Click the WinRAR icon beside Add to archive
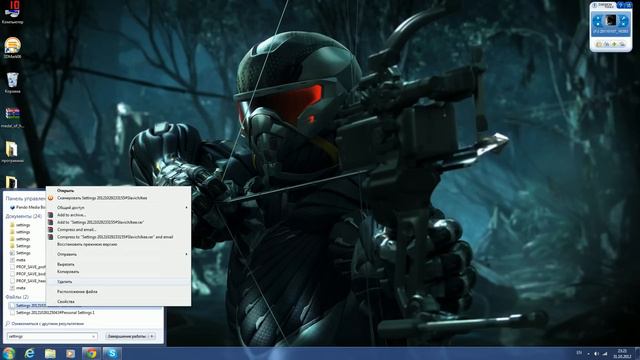 pos(51,215)
